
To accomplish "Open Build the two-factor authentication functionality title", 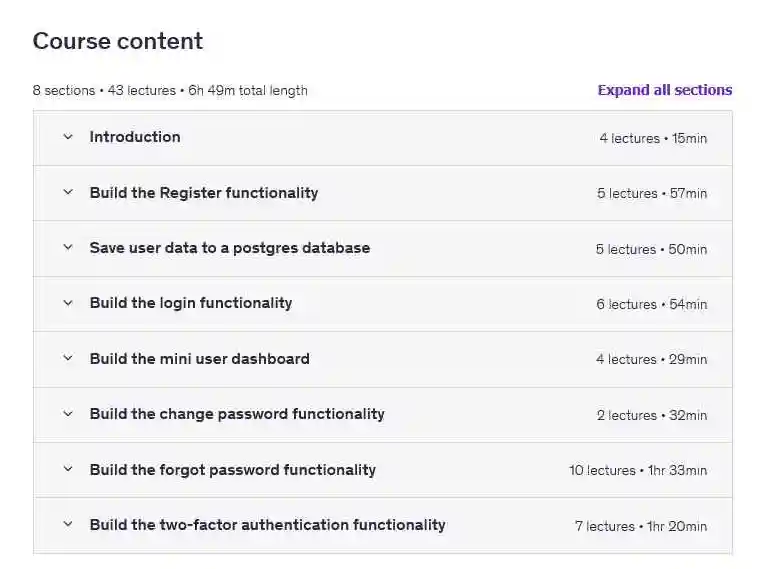I will [x=267, y=525].
